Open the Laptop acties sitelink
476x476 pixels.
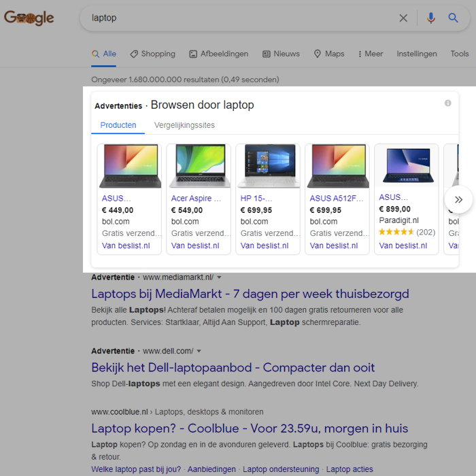coord(350,469)
